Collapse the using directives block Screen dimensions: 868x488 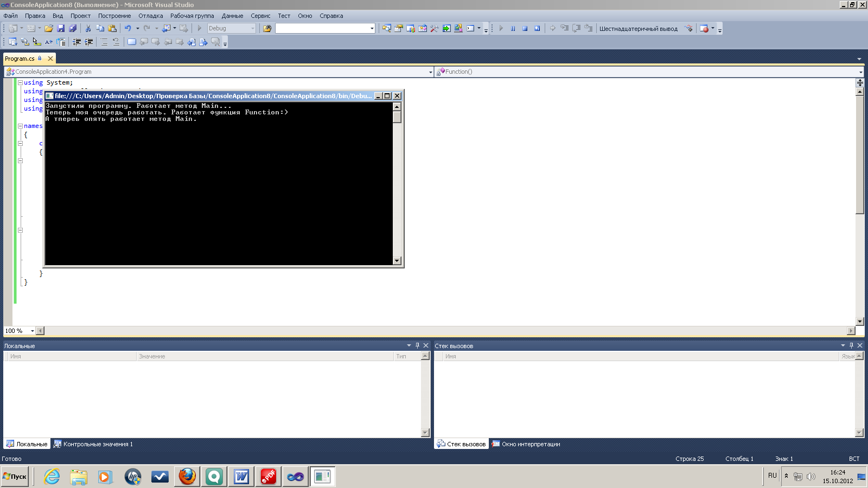[x=20, y=82]
